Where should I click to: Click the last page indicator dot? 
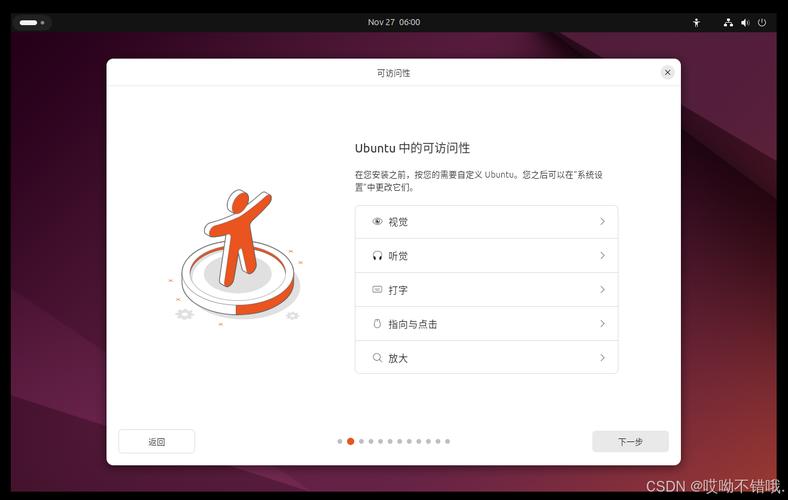click(447, 441)
